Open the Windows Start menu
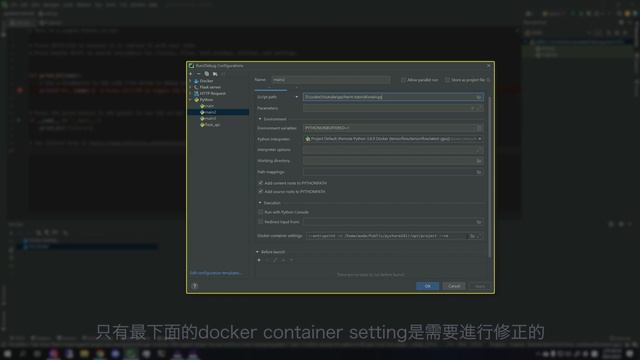This screenshot has height=360, width=640. coord(7,353)
